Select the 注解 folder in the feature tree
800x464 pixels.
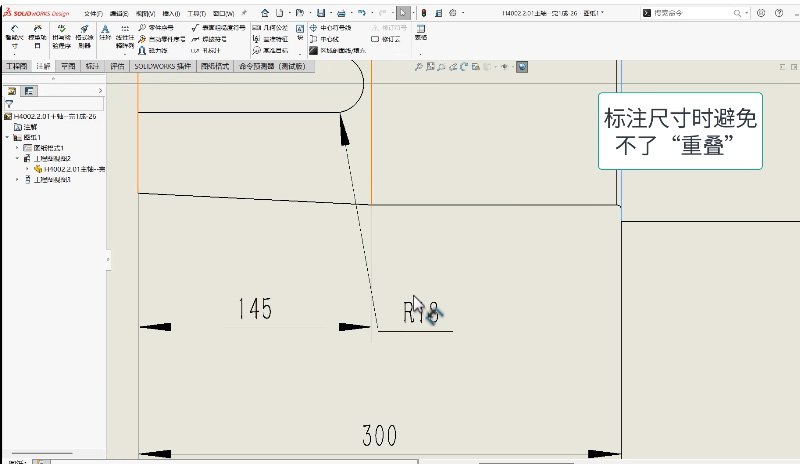[26, 127]
